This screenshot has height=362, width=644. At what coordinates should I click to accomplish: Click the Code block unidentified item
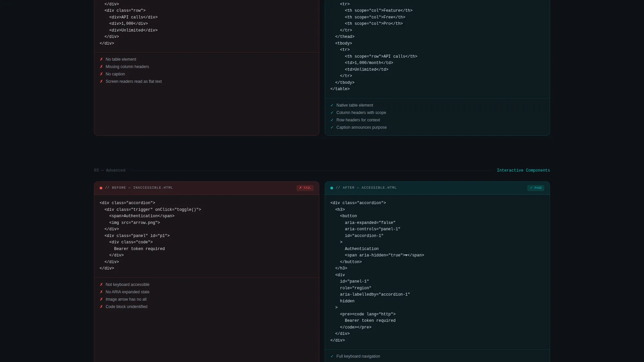pos(126,307)
